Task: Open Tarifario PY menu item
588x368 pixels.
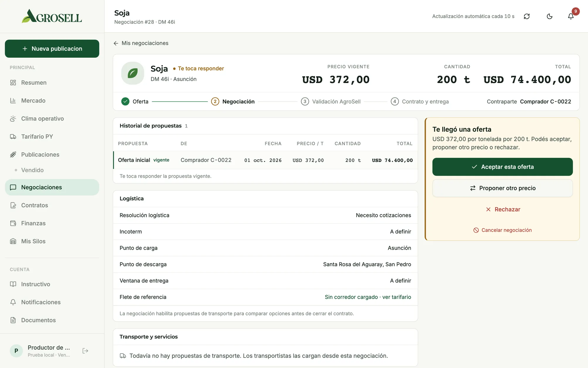Action: pos(52,137)
